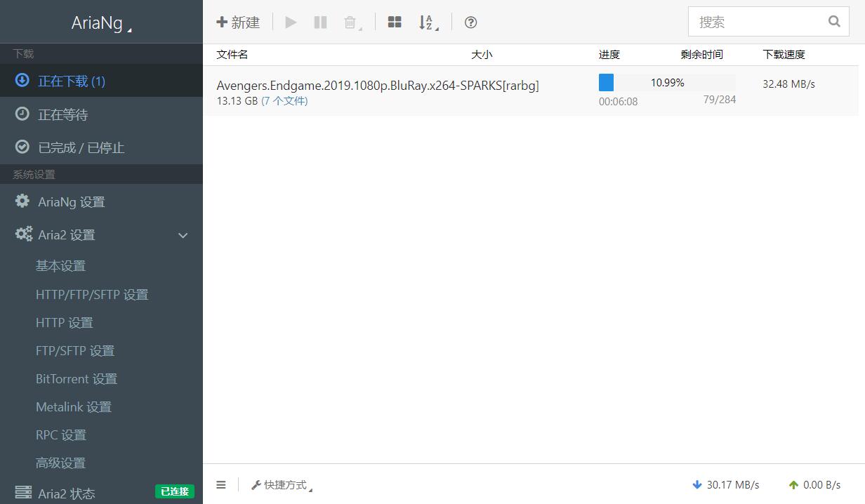
Task: Click the 13.13 GB size text
Action: [x=237, y=100]
